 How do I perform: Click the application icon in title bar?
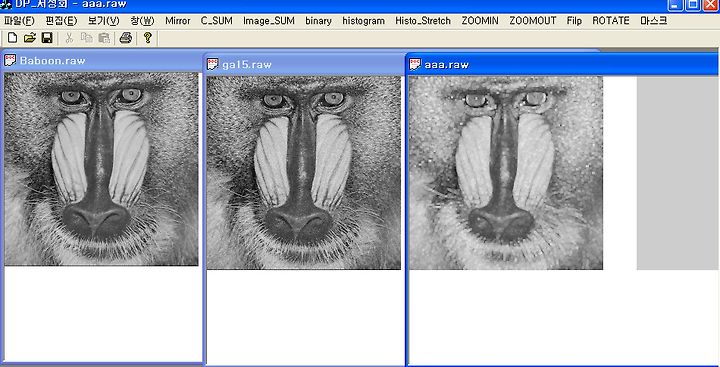tap(6, 5)
